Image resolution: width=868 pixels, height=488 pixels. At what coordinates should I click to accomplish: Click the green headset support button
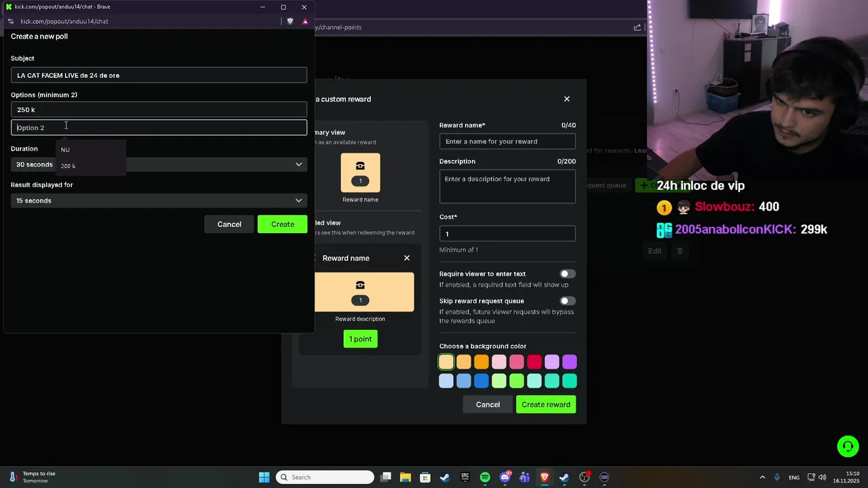coord(848,446)
